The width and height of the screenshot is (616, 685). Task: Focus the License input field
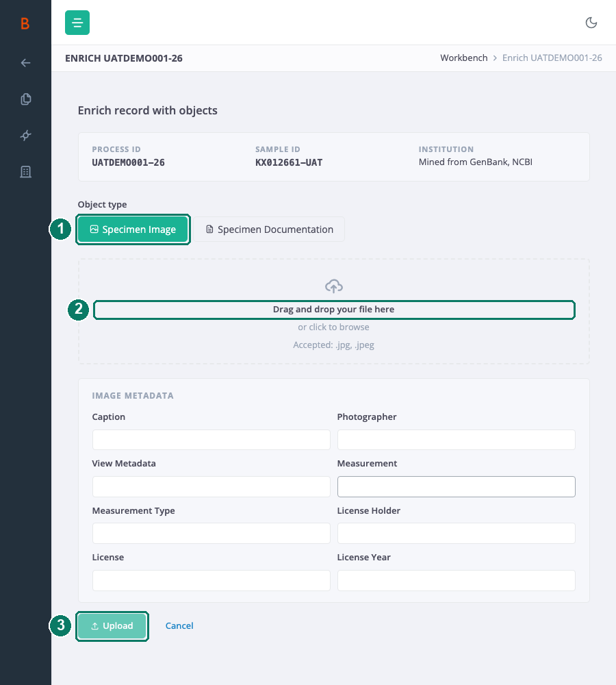(x=211, y=581)
